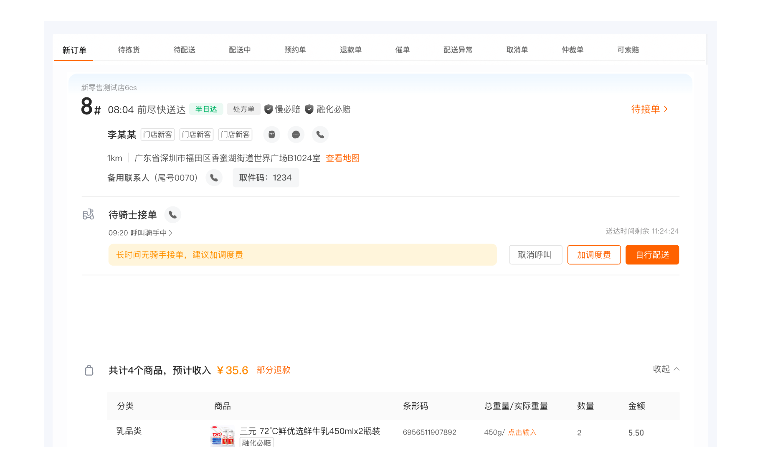This screenshot has width=760, height=468.
Task: Open the 配送异常 tab
Action: pyautogui.click(x=458, y=50)
